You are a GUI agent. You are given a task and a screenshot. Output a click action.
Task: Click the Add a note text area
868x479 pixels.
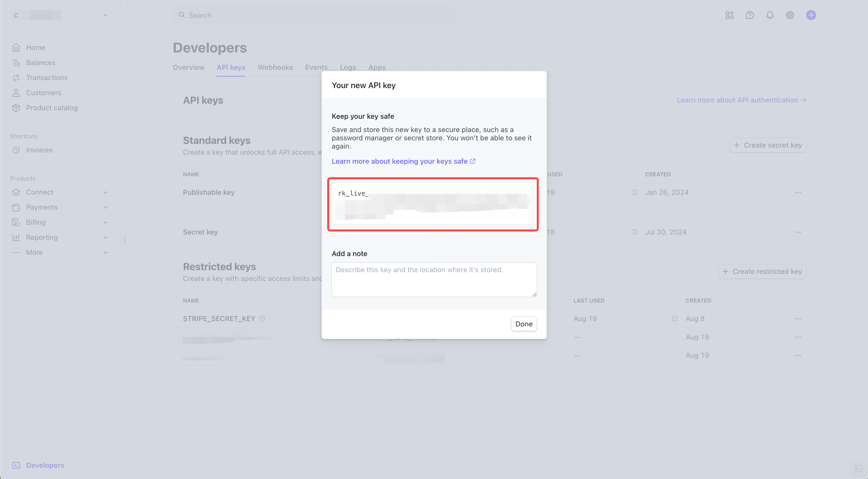click(x=434, y=279)
